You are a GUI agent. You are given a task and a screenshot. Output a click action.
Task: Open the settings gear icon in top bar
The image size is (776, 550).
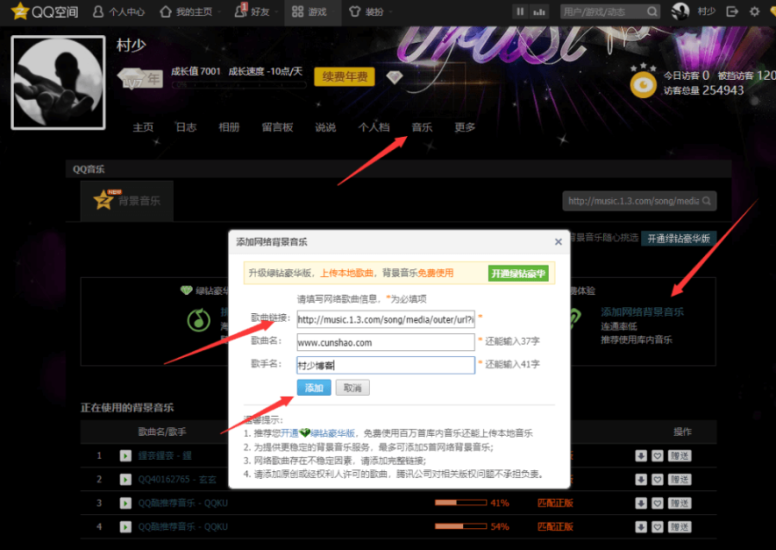point(754,11)
